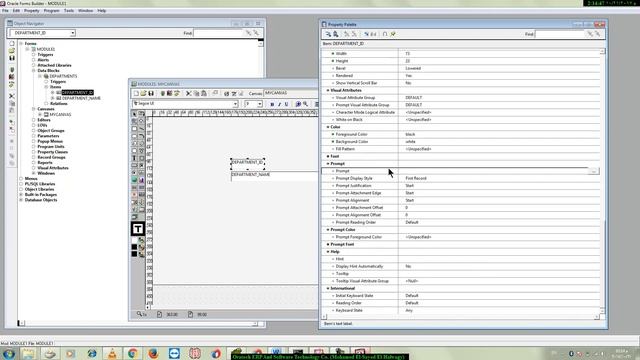Click the search forward icon in Property Palette
This screenshot has width=640, height=360.
click(x=590, y=34)
